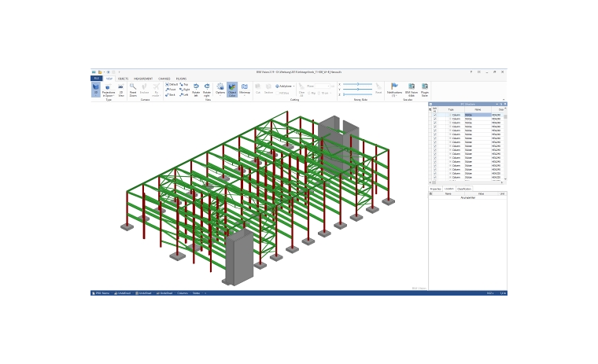
Task: Click the Columns entry in status bar
Action: (x=183, y=293)
